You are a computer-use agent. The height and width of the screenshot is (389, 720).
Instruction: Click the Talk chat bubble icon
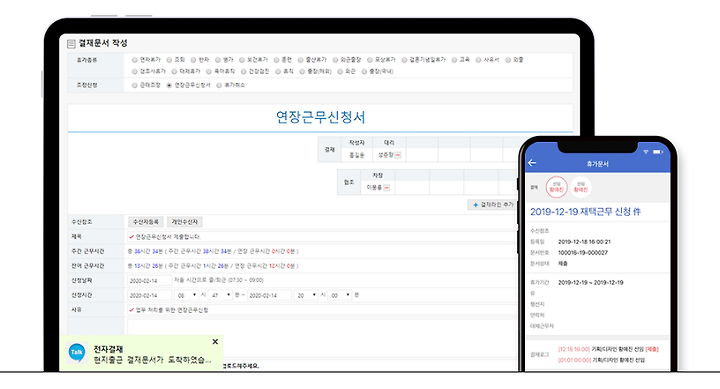[77, 353]
